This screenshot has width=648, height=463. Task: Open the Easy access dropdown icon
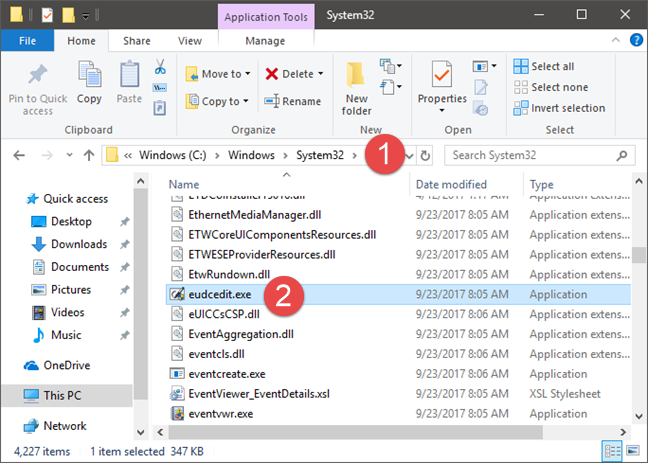tap(391, 87)
